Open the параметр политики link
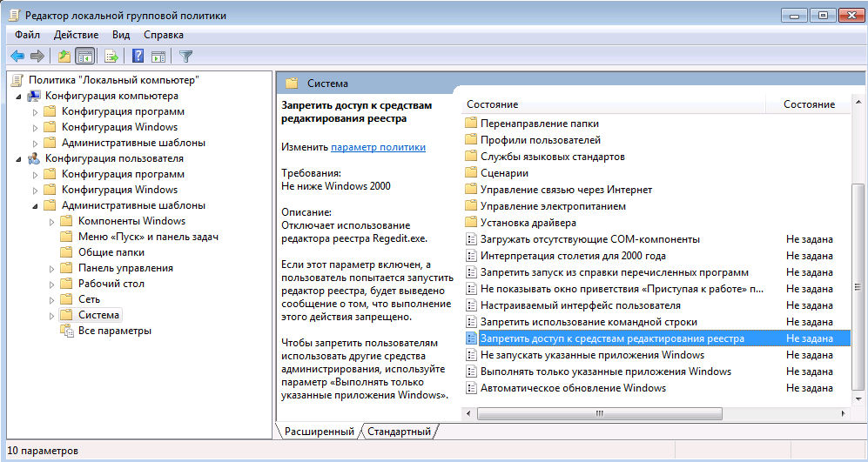 378,147
